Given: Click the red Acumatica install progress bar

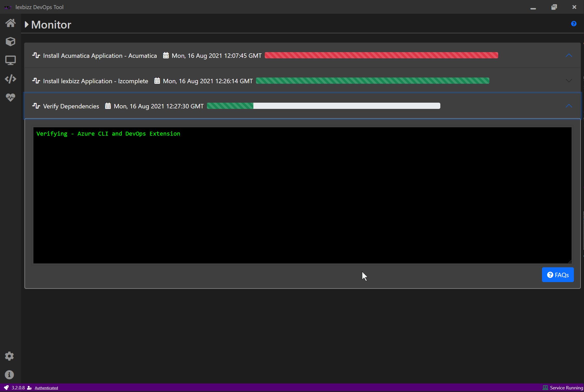Looking at the screenshot, I should pos(381,55).
